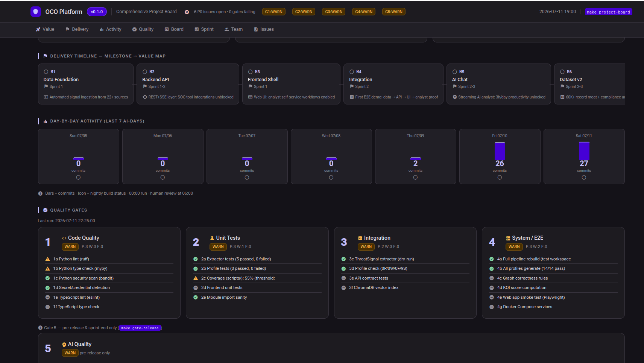Image resolution: width=644 pixels, height=363 pixels.
Task: Switch to the Sprint tab
Action: point(204,29)
